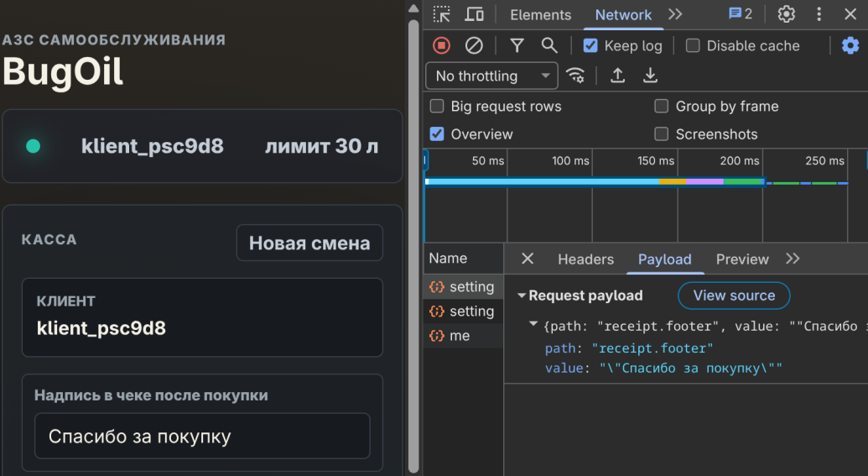Activate the inspect element picker icon

(x=441, y=14)
